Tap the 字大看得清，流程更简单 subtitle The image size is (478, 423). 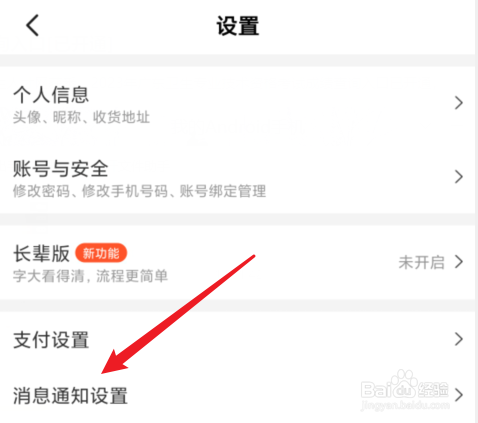(x=90, y=276)
